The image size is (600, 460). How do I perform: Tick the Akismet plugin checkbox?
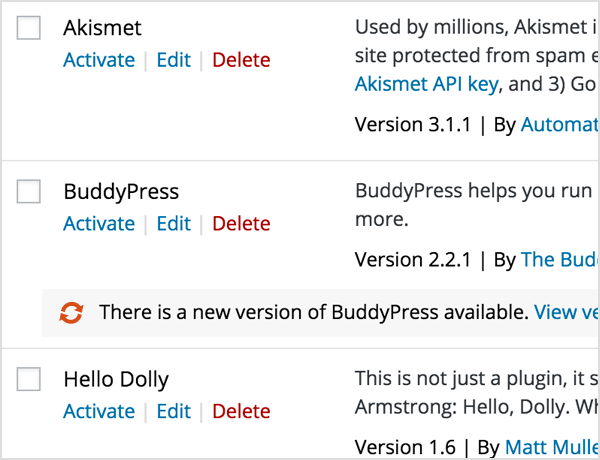pos(29,28)
